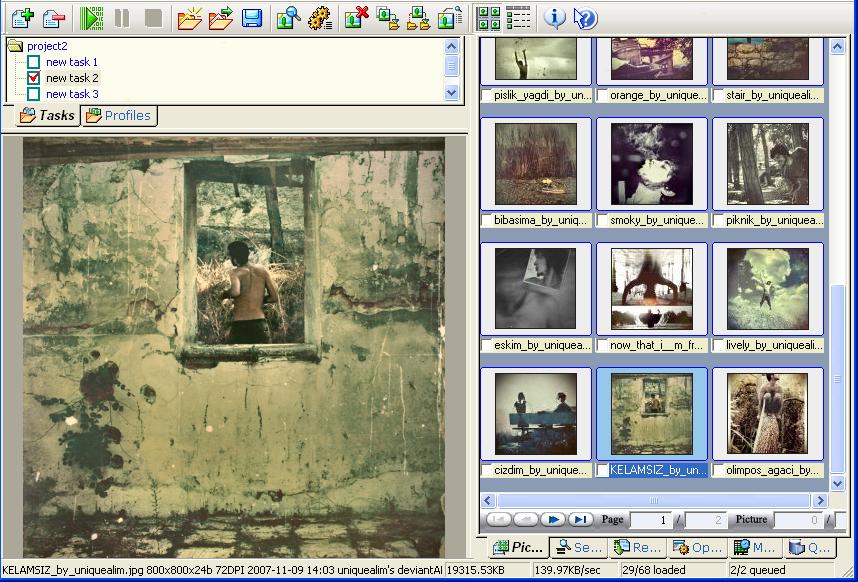Click the '29/68 loaded' status bar entry
The width and height of the screenshot is (858, 582).
click(x=654, y=570)
